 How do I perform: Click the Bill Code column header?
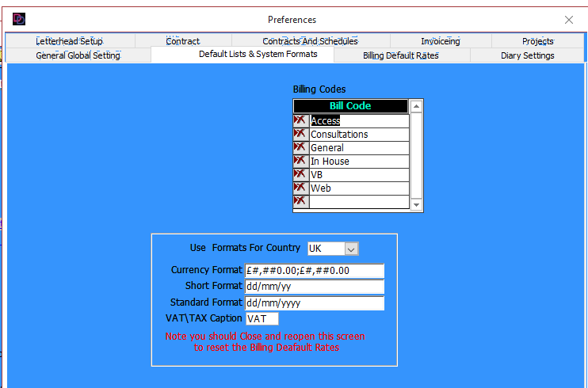coord(350,106)
